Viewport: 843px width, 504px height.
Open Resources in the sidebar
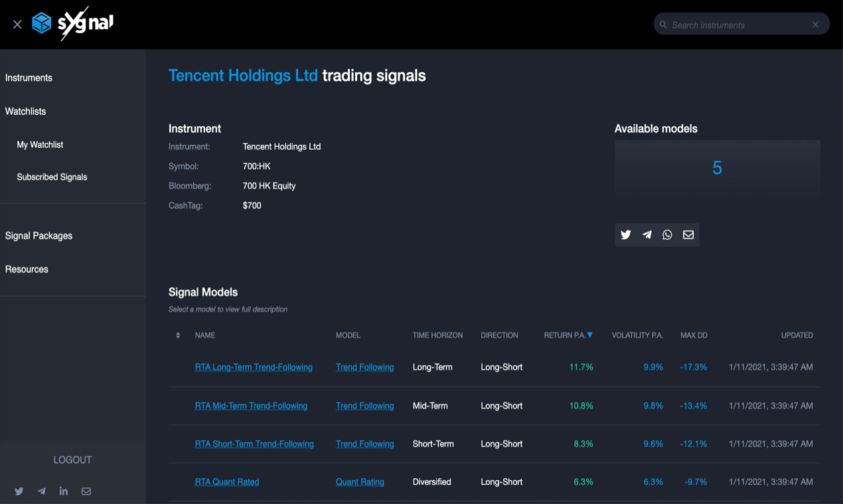(x=27, y=269)
